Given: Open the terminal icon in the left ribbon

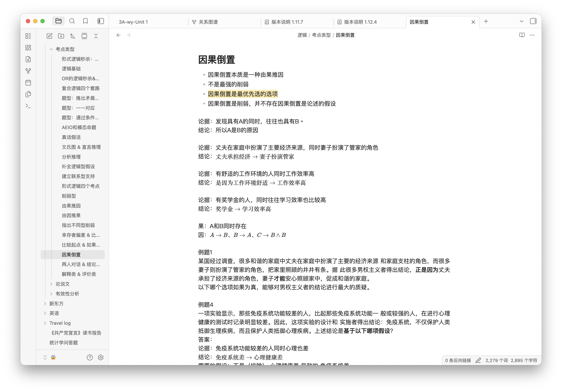Looking at the screenshot, I should tap(28, 106).
